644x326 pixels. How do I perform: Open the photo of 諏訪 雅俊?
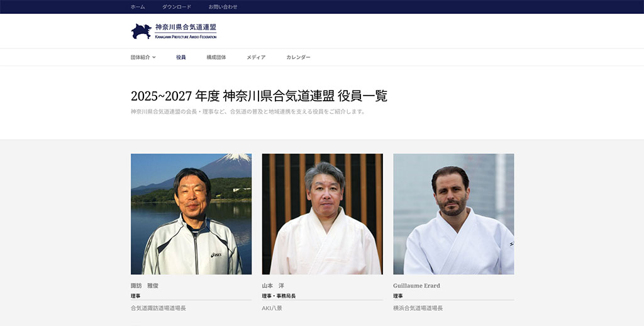191,214
